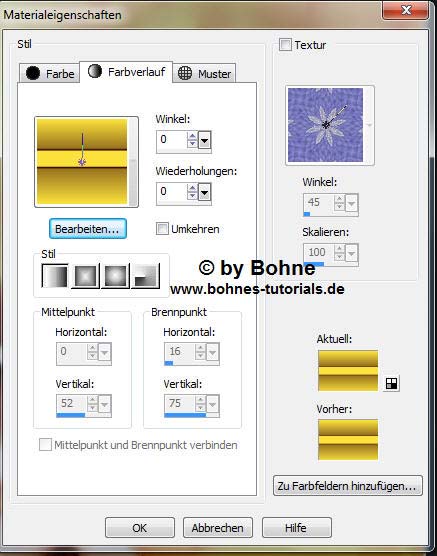Click the small palette icon beside Aktuell swatch
437x556 pixels.
pyautogui.click(x=391, y=383)
